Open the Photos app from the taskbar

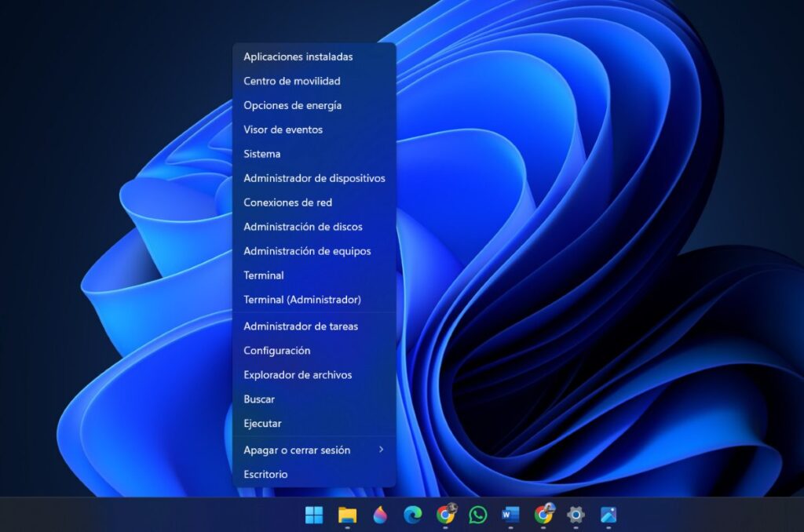609,516
